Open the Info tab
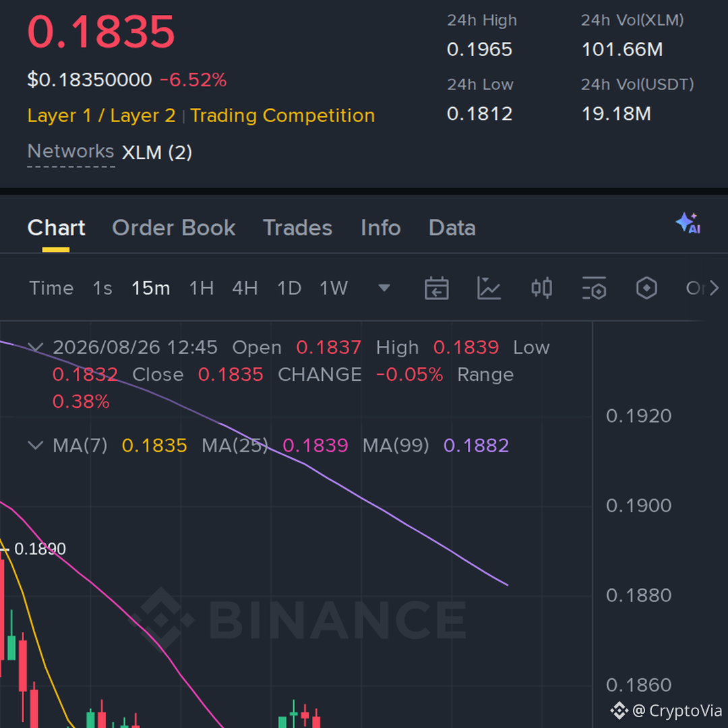Screen dimensions: 728x728 point(381,228)
